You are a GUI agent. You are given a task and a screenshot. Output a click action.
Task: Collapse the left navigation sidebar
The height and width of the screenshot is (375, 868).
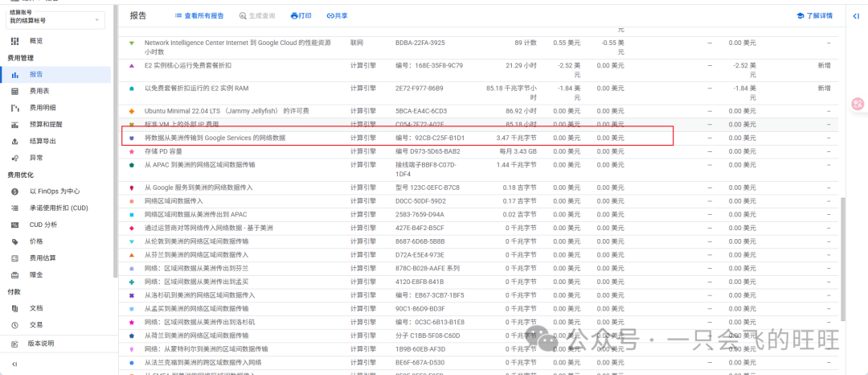pyautogui.click(x=15, y=364)
